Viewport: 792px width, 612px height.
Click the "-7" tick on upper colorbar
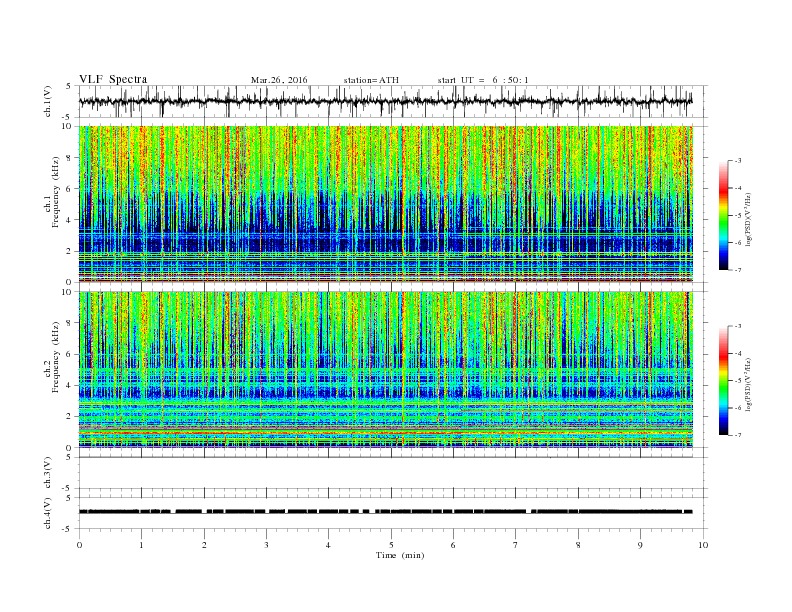(x=738, y=270)
